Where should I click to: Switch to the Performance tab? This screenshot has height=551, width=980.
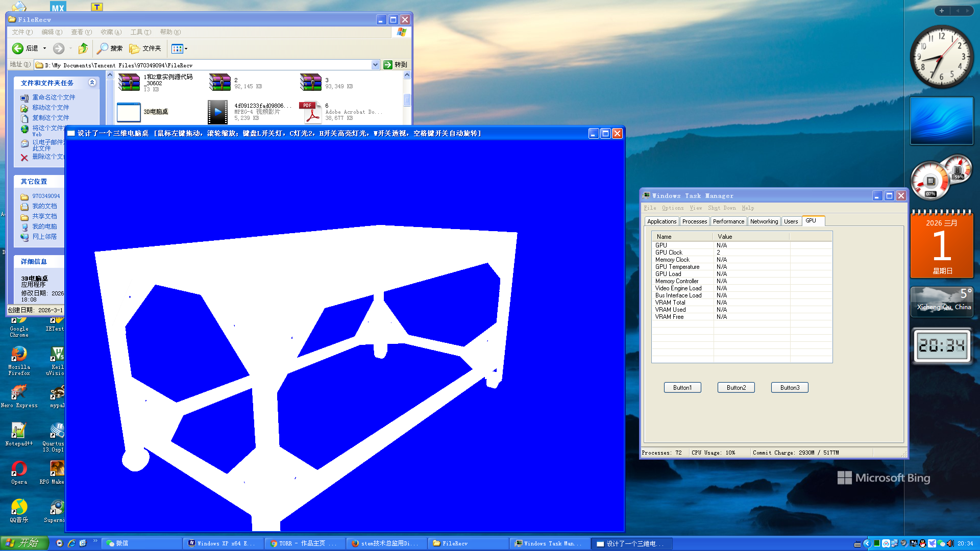pos(728,221)
